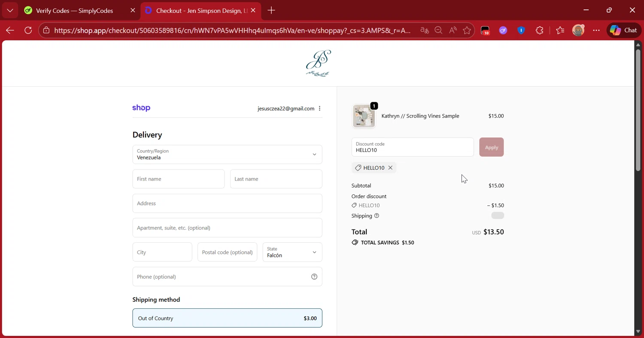Focus the City field
Screen dimensions: 644x338
(x=162, y=252)
